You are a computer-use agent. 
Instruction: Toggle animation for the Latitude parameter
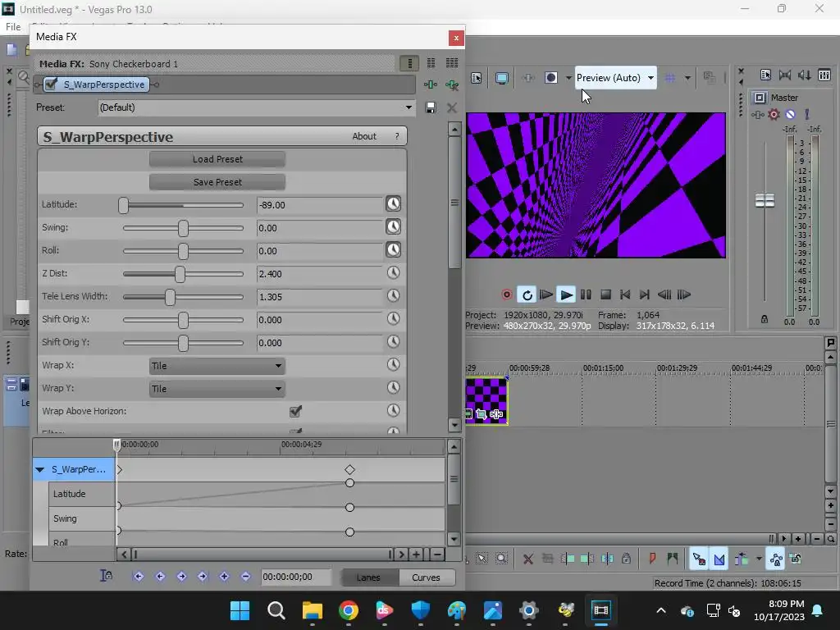(393, 203)
